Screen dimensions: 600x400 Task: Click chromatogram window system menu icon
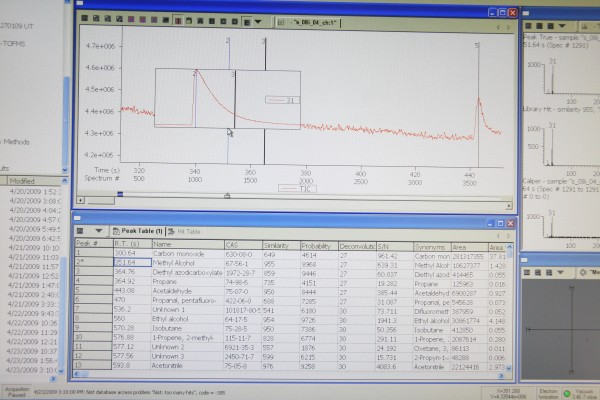click(80, 3)
